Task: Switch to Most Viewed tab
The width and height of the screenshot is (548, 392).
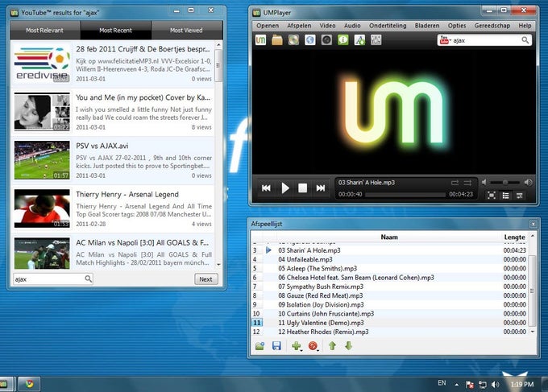Action: tap(186, 30)
